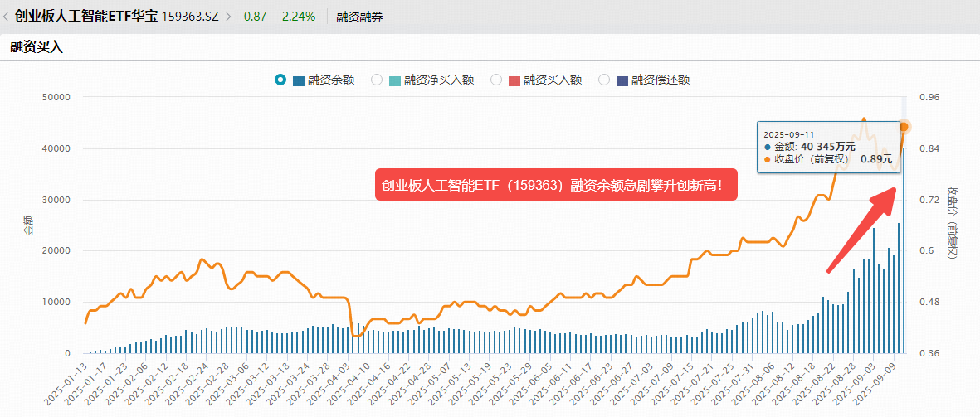The image size is (980, 417).
Task: Click the change percentage -2.24%
Action: 297,17
